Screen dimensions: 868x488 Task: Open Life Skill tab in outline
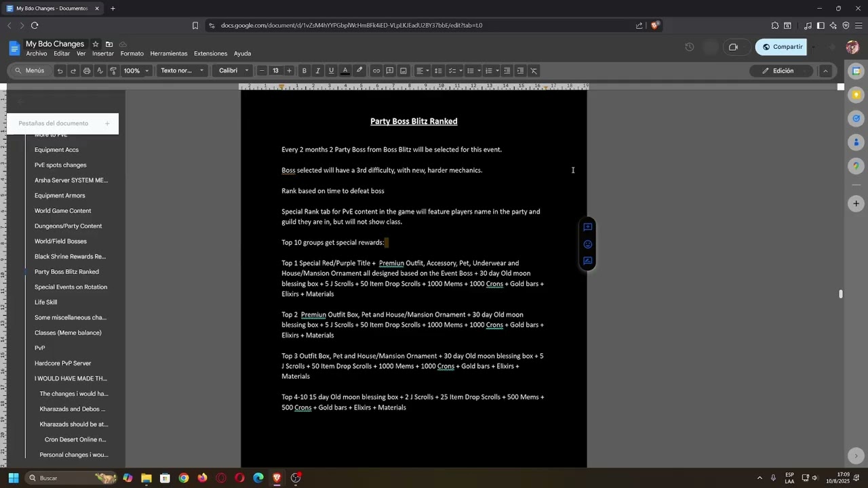[x=46, y=302]
